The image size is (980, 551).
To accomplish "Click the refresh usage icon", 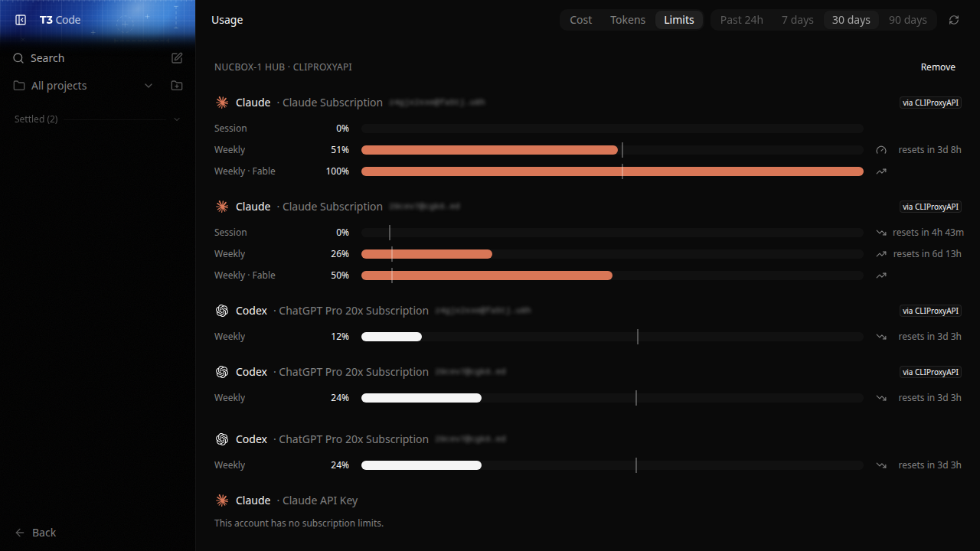I will [954, 20].
